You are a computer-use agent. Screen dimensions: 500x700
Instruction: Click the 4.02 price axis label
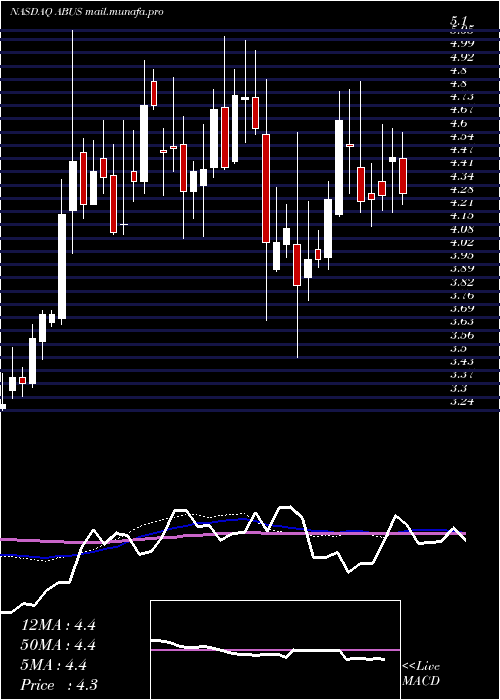pyautogui.click(x=462, y=242)
